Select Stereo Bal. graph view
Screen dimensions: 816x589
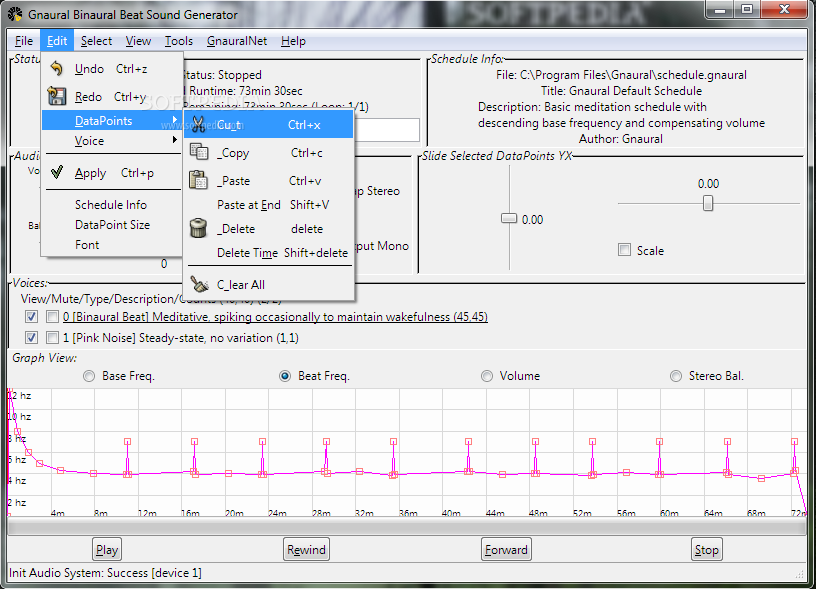pyautogui.click(x=675, y=376)
